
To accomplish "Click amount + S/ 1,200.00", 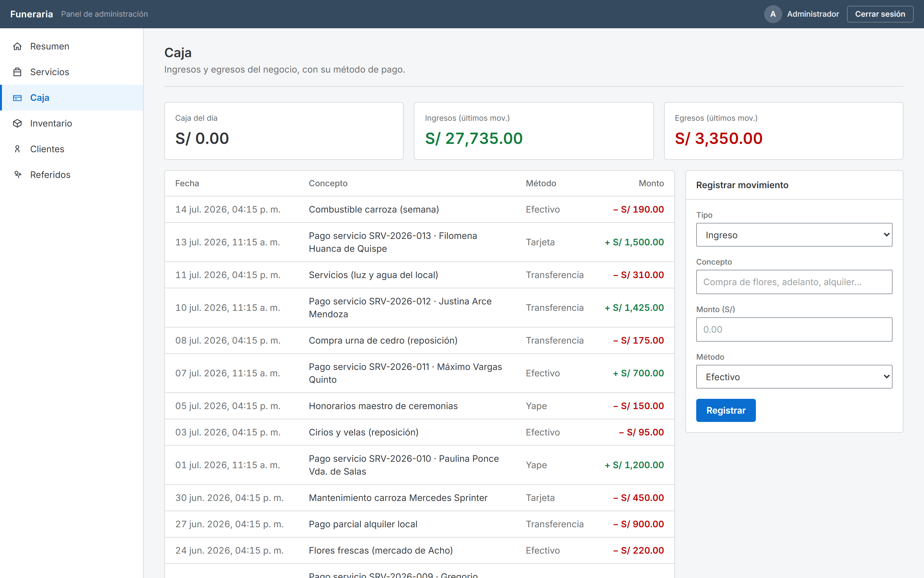I will (634, 465).
